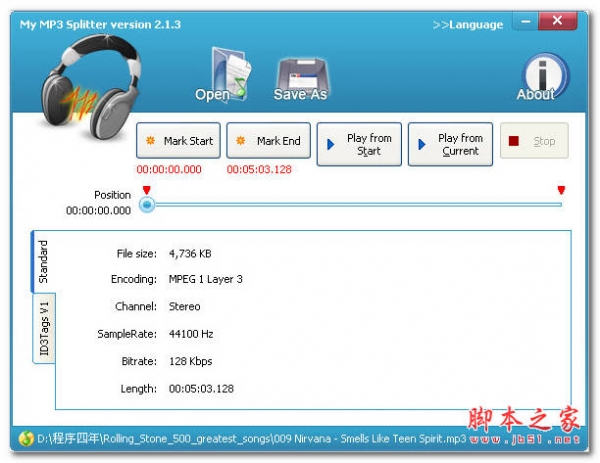Stop playback with the Stop button
The height and width of the screenshot is (463, 600).
(534, 141)
